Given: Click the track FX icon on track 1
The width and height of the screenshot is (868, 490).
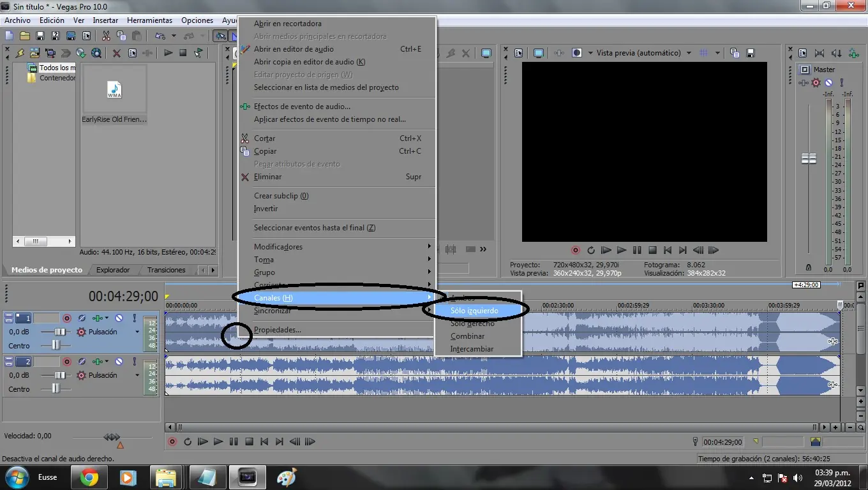Looking at the screenshot, I should (97, 318).
